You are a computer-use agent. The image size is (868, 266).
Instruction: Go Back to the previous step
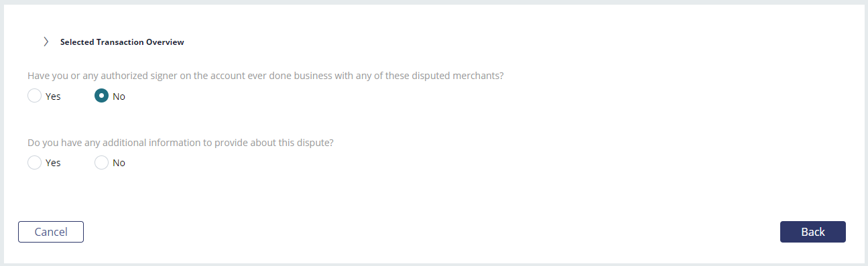tap(813, 232)
